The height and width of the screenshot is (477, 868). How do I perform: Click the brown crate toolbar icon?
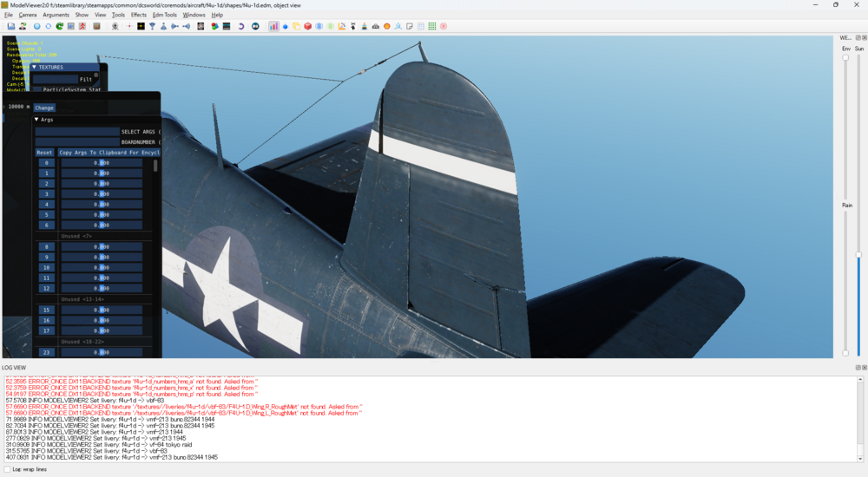(97, 26)
